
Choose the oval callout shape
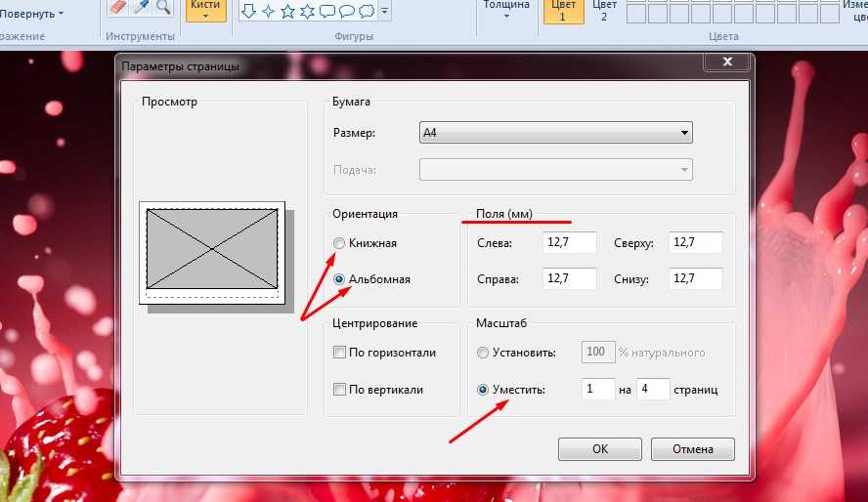347,11
